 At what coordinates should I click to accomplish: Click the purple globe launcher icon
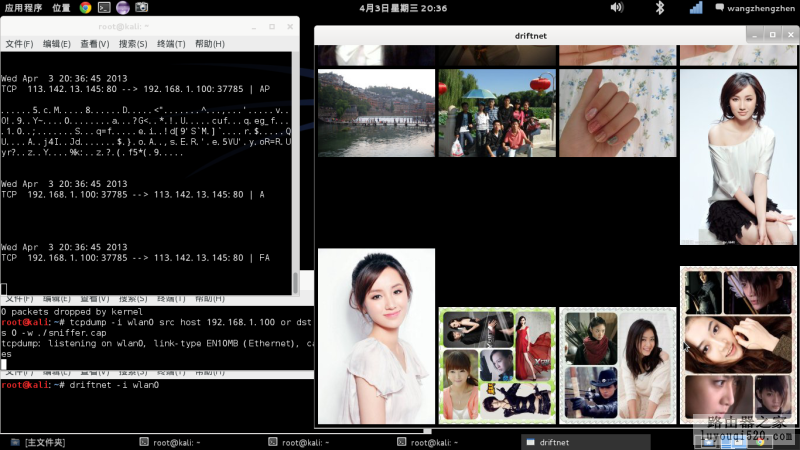(123, 7)
